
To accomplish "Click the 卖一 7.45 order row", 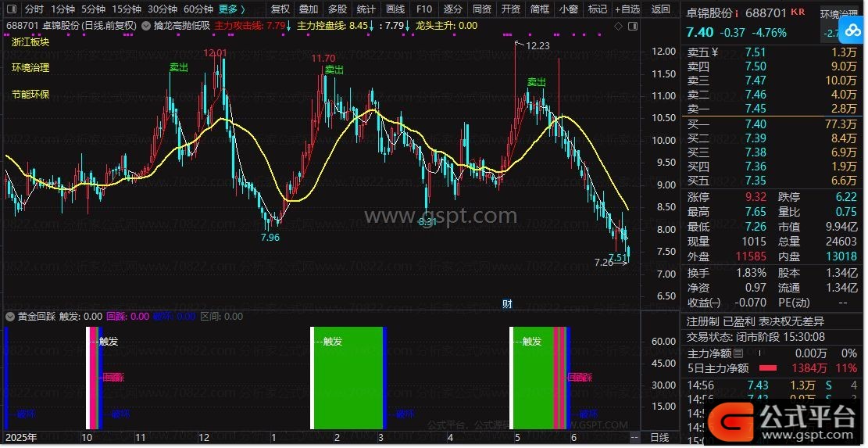I will point(772,109).
